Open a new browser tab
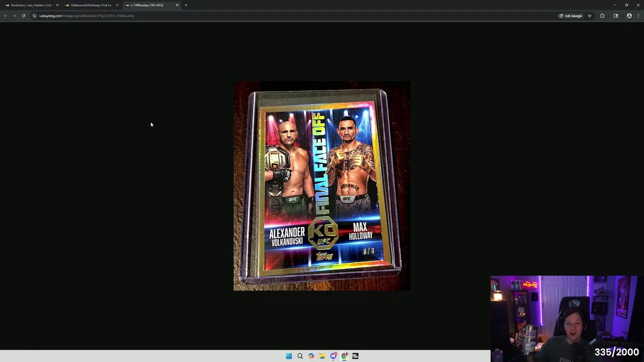Image resolution: width=644 pixels, height=362 pixels. point(186,5)
